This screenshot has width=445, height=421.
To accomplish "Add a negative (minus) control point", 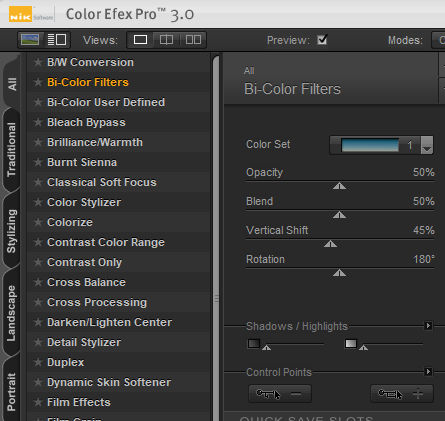I will coord(280,394).
